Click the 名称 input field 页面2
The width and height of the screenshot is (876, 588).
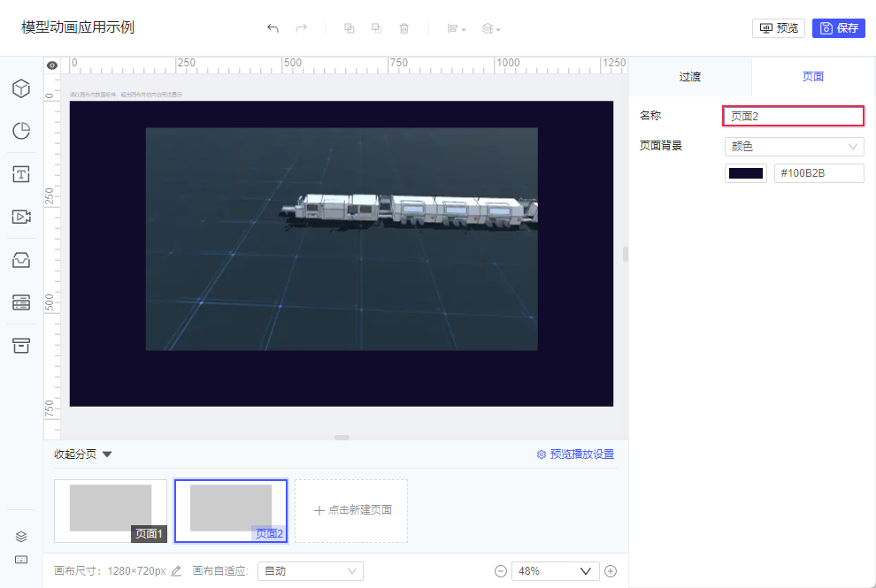coord(794,116)
